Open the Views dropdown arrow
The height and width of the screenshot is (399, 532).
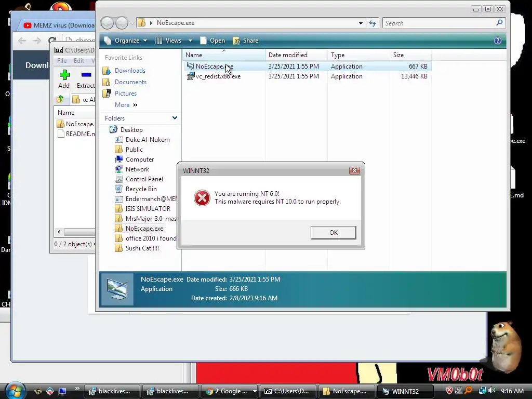190,41
